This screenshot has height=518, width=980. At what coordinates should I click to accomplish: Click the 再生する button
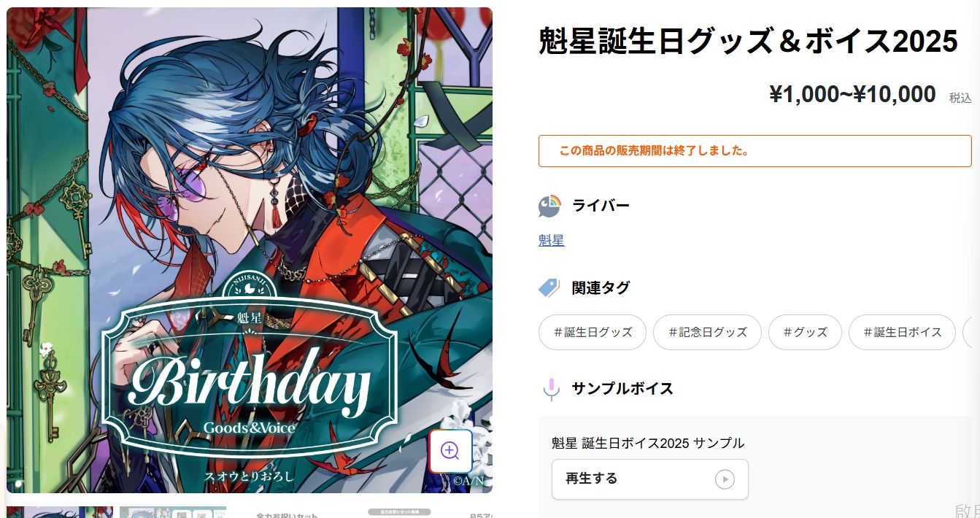(x=650, y=479)
